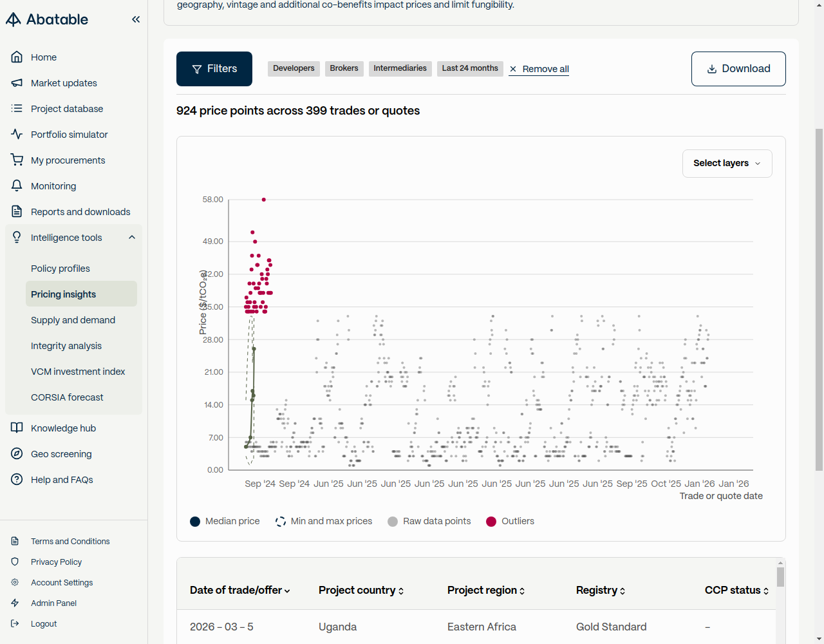The width and height of the screenshot is (824, 644).
Task: Go to CORSIA forecast page
Action: 67,397
